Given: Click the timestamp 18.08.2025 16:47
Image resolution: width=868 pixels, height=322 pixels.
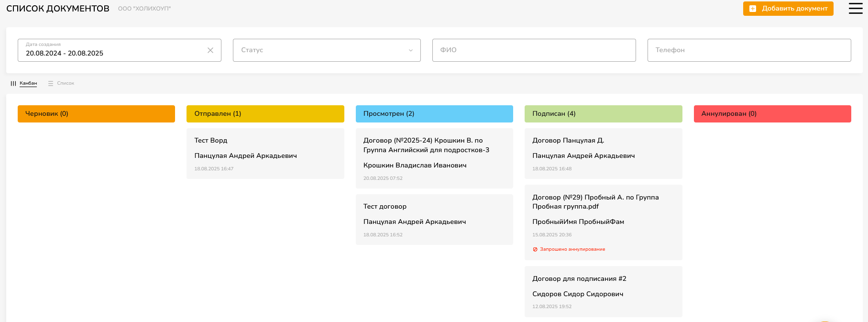Looking at the screenshot, I should click(214, 169).
